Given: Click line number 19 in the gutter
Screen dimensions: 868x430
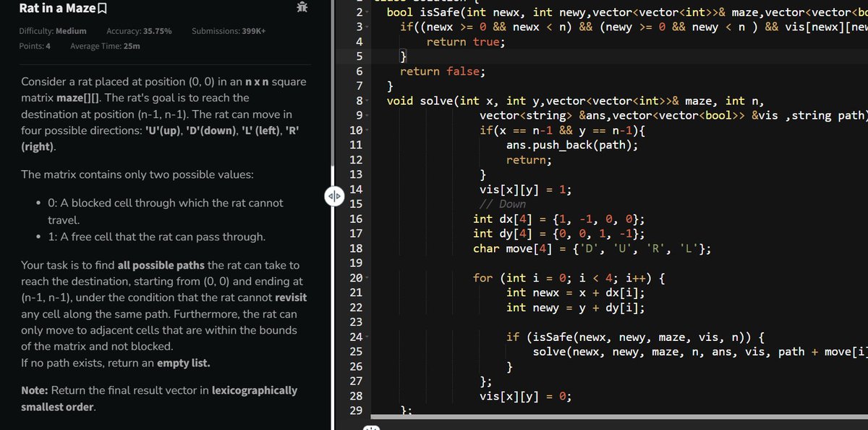Looking at the screenshot, I should tap(355, 264).
